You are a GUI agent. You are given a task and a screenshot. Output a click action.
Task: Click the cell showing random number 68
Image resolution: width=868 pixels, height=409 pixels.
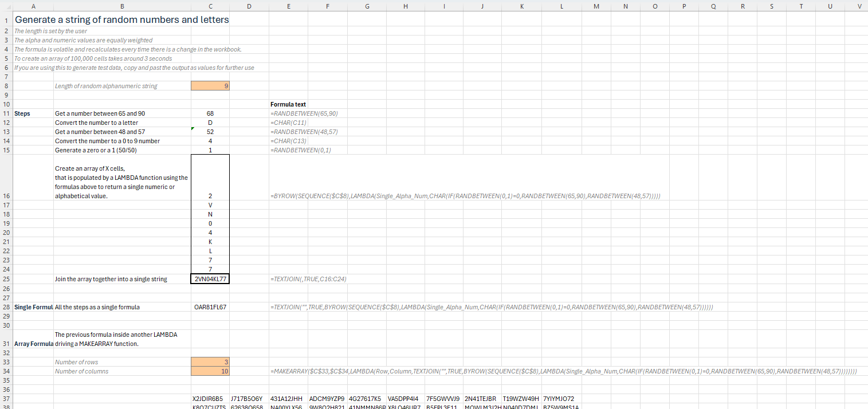[x=210, y=113]
